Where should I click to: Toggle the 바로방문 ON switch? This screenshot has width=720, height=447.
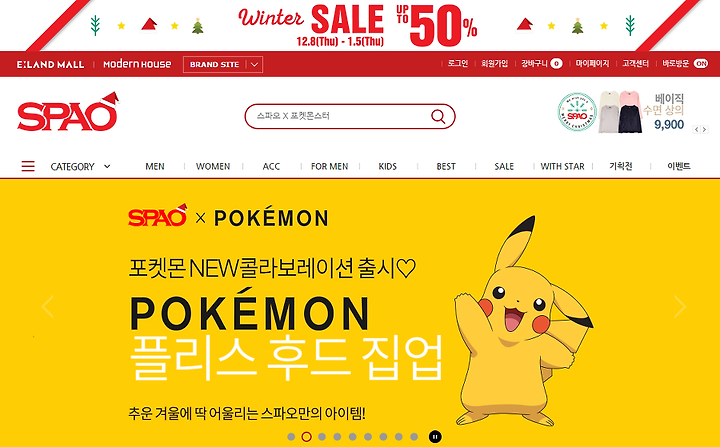click(701, 63)
